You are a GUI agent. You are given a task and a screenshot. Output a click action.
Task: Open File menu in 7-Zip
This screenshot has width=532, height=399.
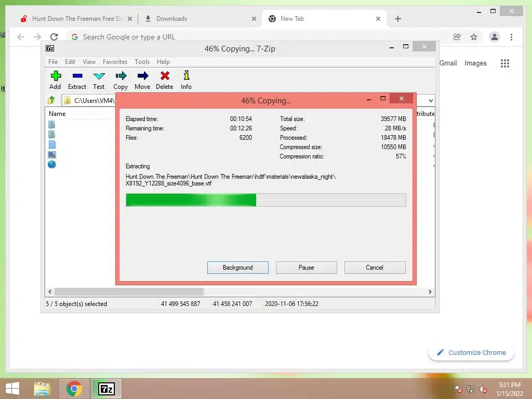point(53,62)
